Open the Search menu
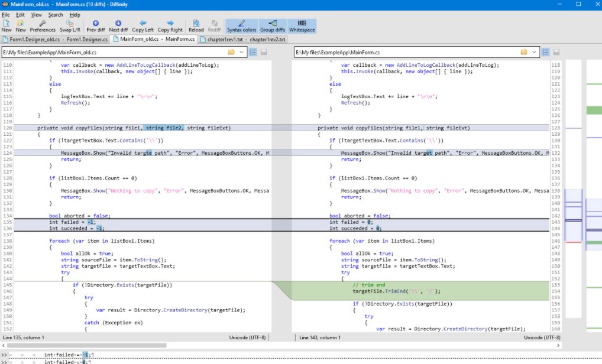 point(56,14)
